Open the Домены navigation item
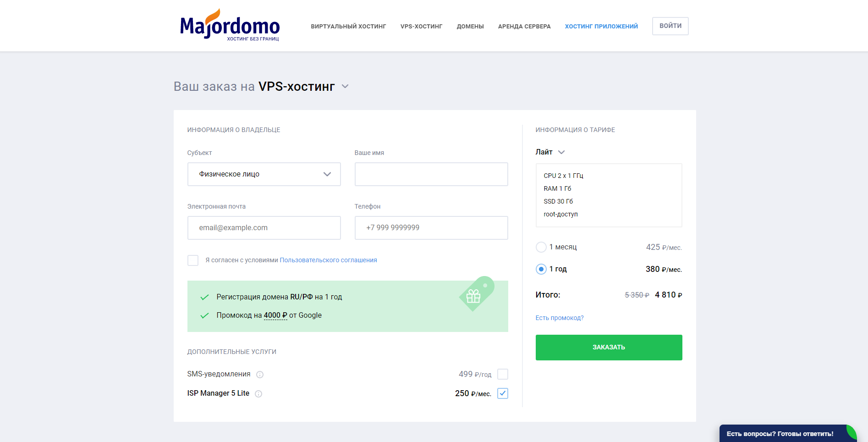The height and width of the screenshot is (442, 868). (470, 26)
